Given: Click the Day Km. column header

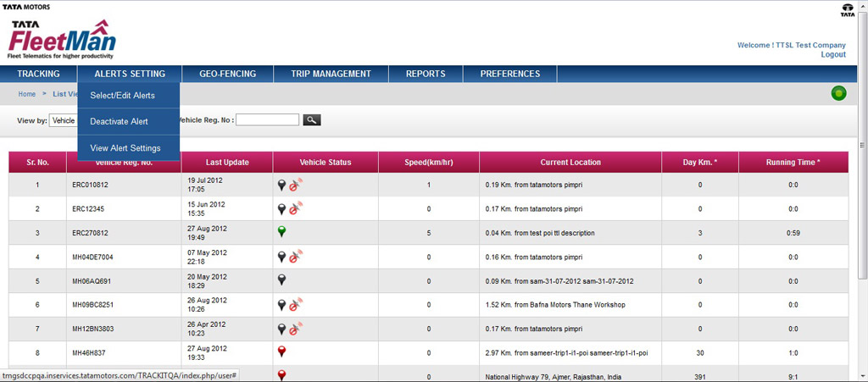Looking at the screenshot, I should point(700,163).
